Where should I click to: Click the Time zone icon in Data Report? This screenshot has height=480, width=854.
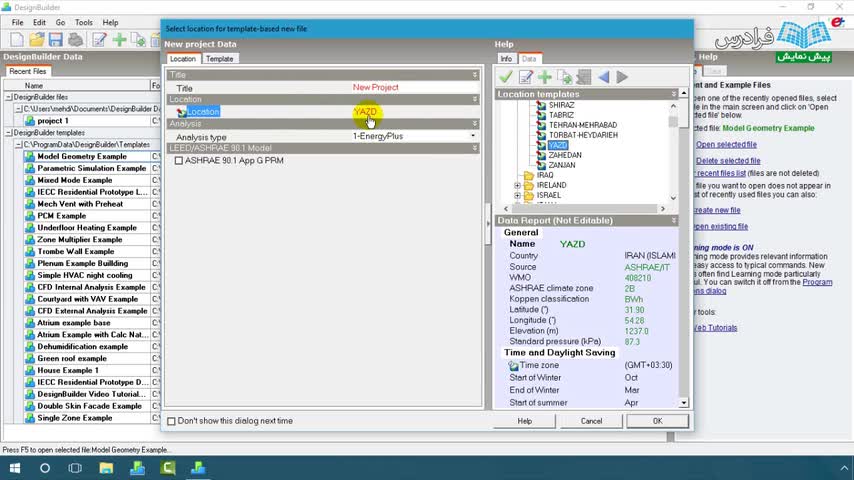513,366
